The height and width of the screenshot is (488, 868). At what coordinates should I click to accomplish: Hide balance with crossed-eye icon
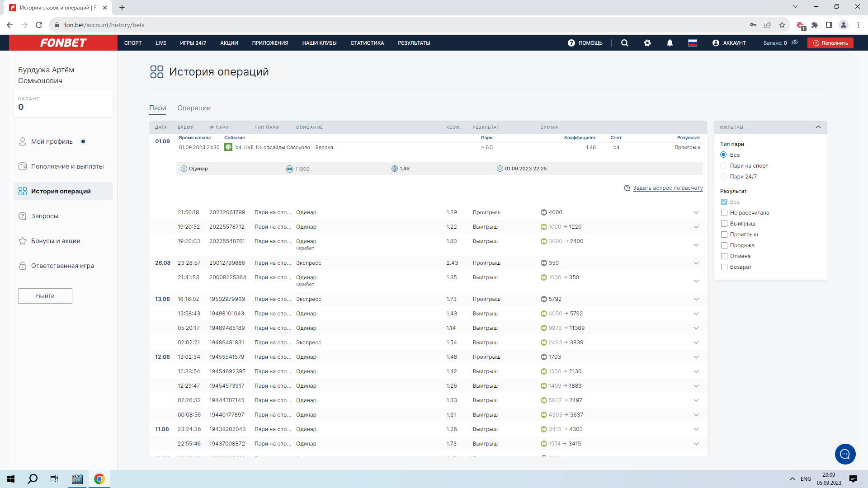[x=795, y=42]
